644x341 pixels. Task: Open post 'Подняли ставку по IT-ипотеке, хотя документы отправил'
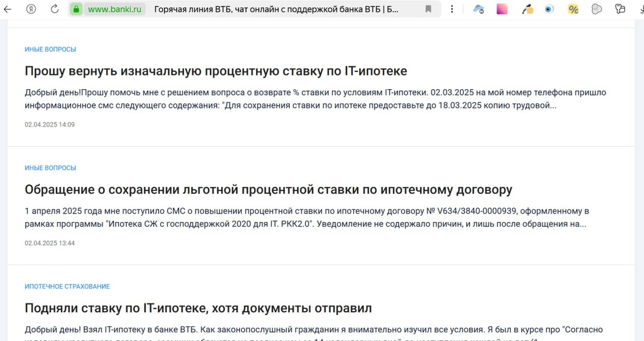point(198,308)
